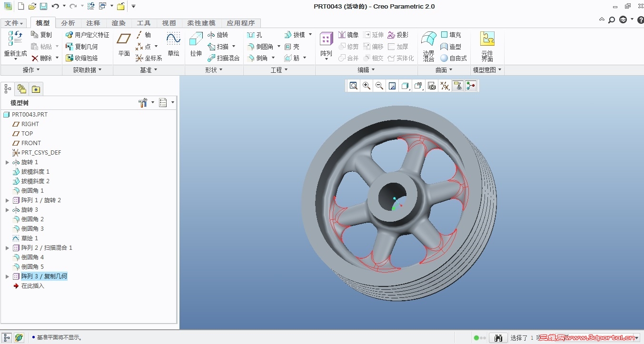The height and width of the screenshot is (344, 644).
Task: Select the Freestyle (自由式) tool
Action: click(454, 58)
